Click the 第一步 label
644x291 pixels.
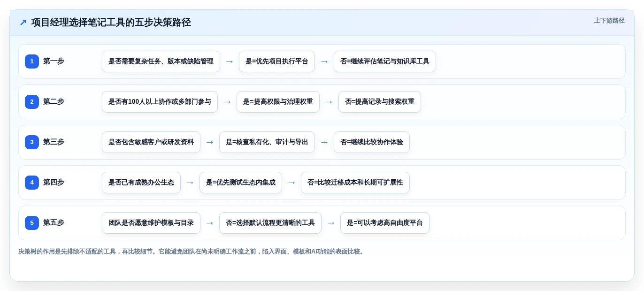[x=54, y=61]
